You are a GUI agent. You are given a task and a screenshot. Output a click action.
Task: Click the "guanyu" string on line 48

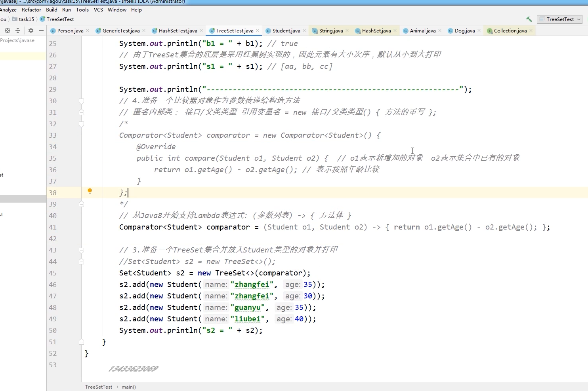[247, 307]
